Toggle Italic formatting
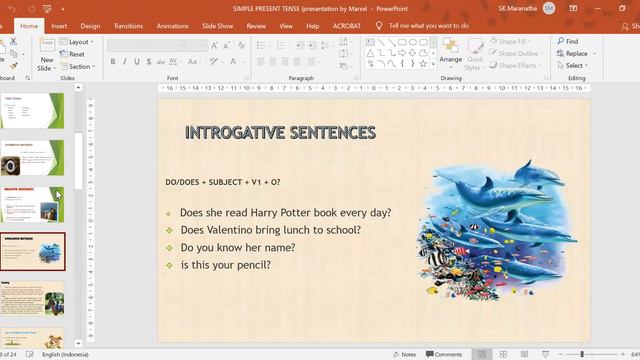 pos(124,62)
